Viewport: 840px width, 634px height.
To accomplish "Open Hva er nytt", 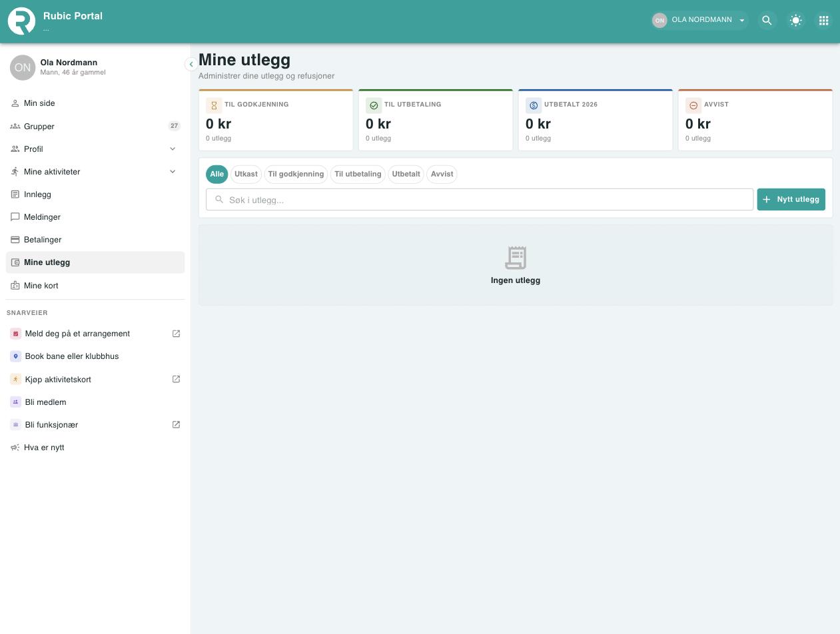I will pos(95,448).
